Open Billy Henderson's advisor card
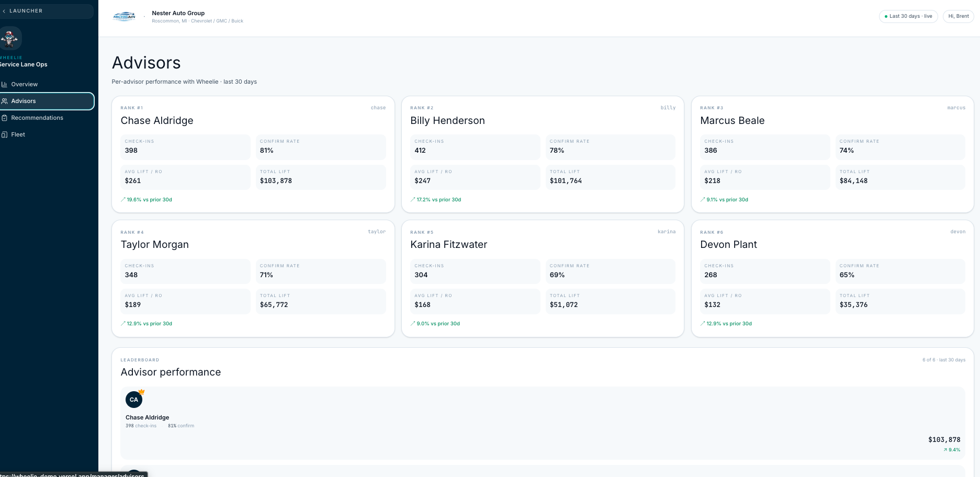Screen dimensions: 980x477 click(x=543, y=154)
